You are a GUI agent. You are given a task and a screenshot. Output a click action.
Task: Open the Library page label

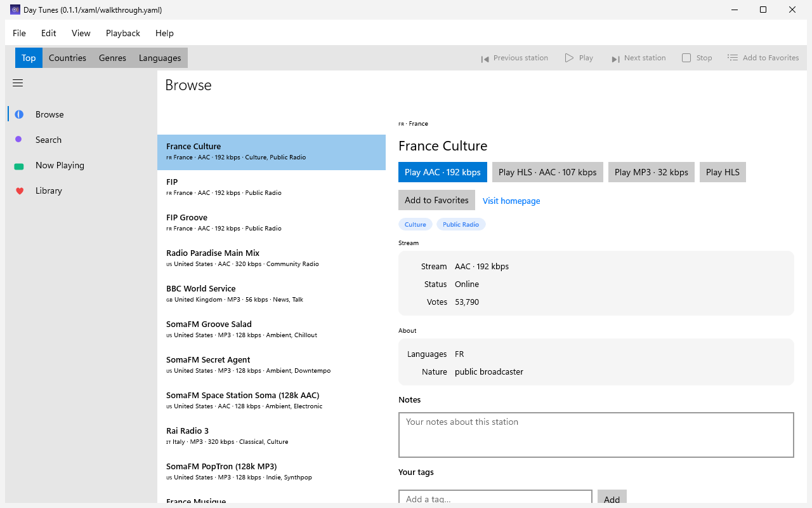coord(49,190)
